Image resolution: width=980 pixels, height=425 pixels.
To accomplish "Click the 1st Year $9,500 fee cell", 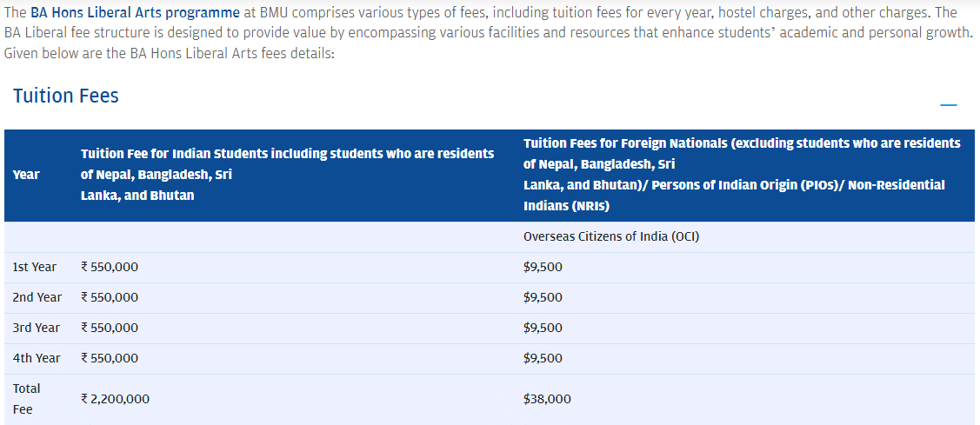I will [x=543, y=267].
